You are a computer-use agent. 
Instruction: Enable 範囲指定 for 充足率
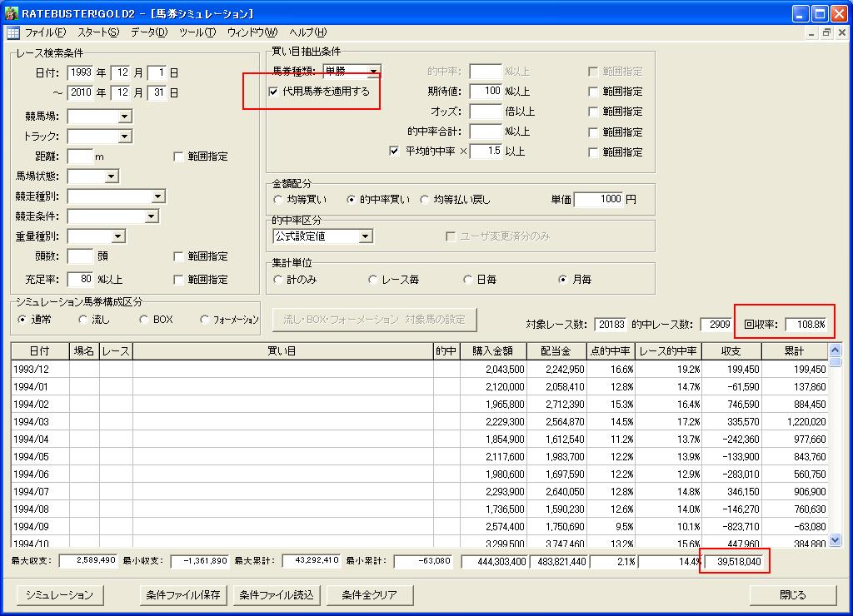pyautogui.click(x=178, y=280)
